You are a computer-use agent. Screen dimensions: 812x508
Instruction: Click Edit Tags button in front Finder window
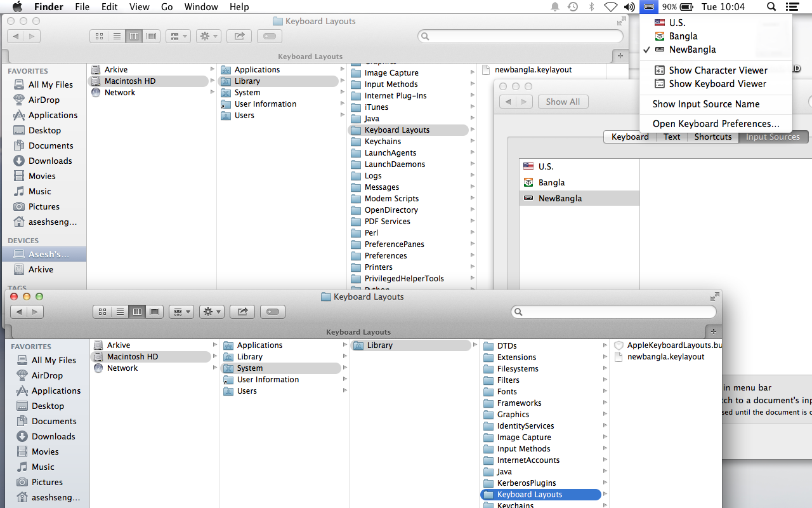coord(272,312)
